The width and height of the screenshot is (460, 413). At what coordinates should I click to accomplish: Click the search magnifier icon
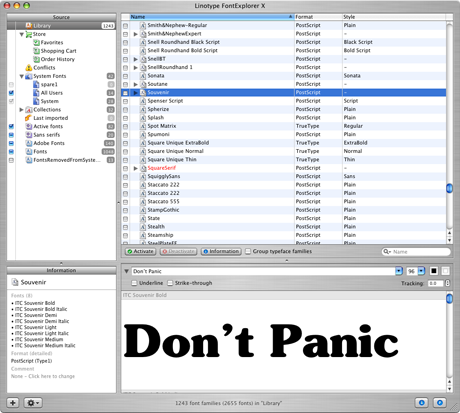(387, 252)
